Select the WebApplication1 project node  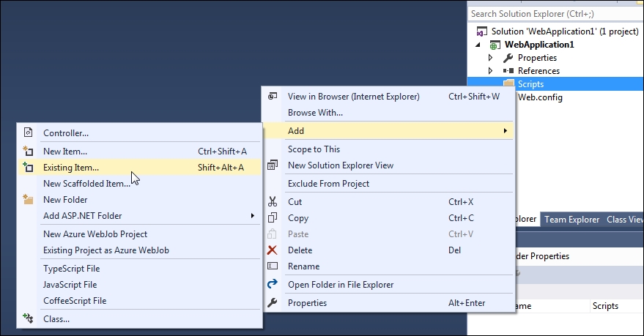538,45
